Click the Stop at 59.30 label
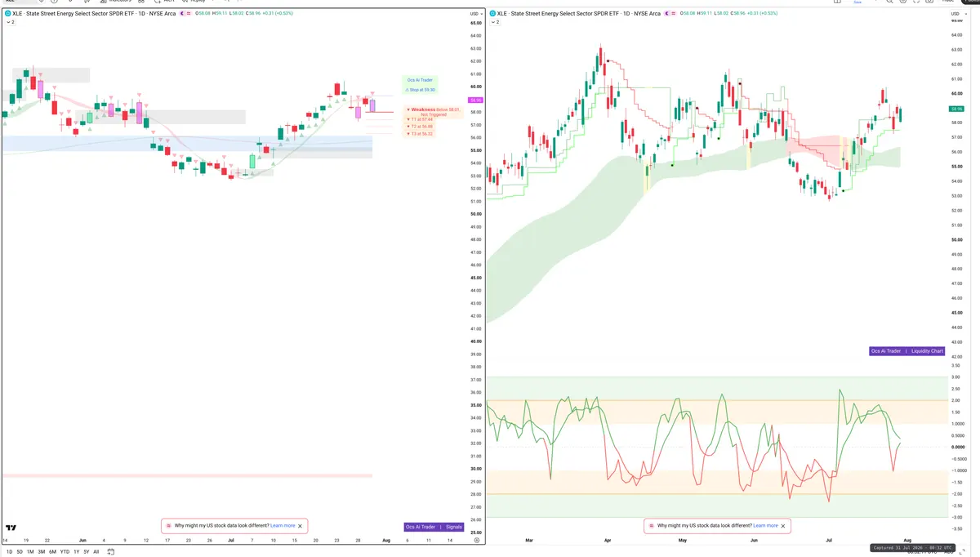Screen dimensions: 980x557 click(x=421, y=89)
